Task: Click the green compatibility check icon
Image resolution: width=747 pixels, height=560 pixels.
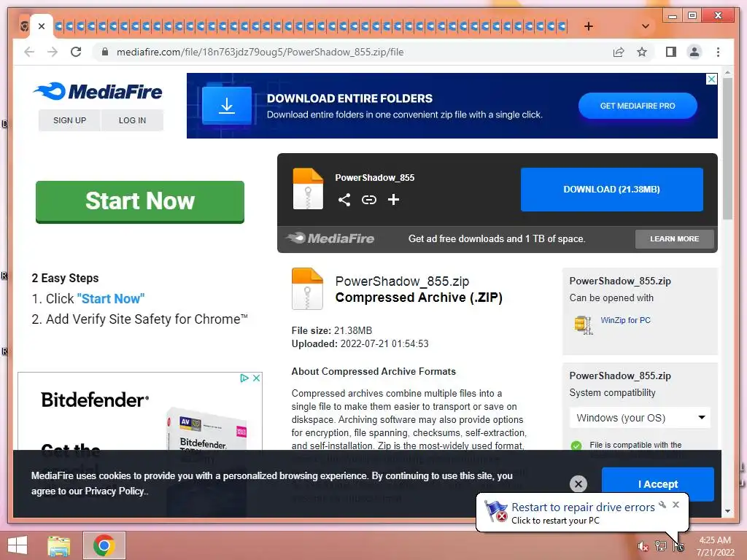Action: (576, 446)
